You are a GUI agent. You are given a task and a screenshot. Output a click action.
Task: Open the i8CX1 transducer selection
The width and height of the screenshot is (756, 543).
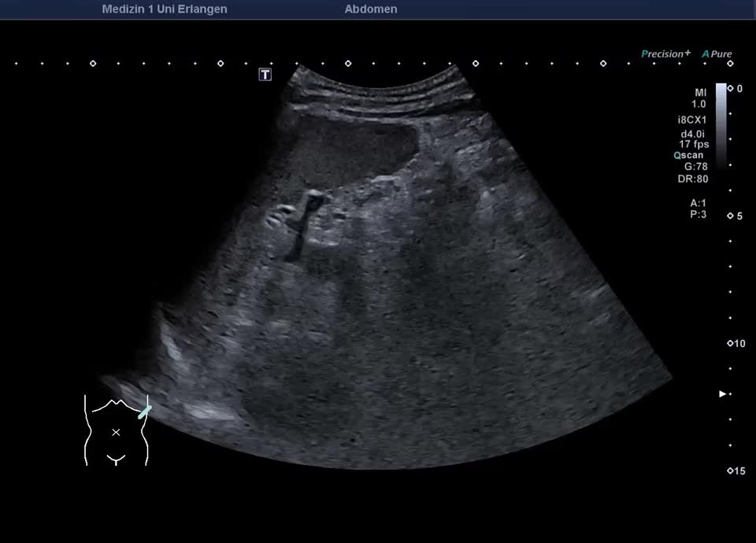692,120
